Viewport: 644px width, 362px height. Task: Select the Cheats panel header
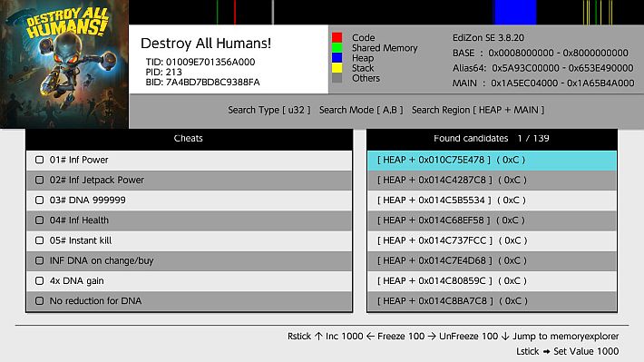(x=189, y=139)
